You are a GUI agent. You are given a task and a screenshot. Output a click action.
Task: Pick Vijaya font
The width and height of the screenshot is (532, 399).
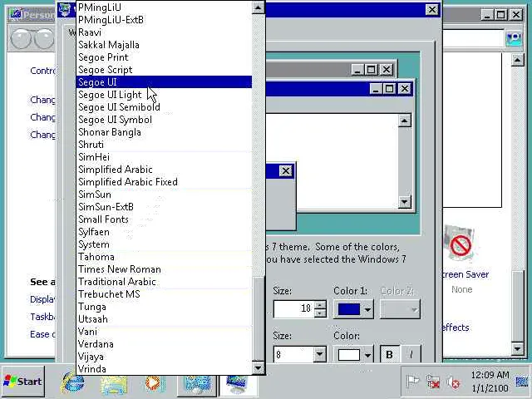tap(165, 357)
